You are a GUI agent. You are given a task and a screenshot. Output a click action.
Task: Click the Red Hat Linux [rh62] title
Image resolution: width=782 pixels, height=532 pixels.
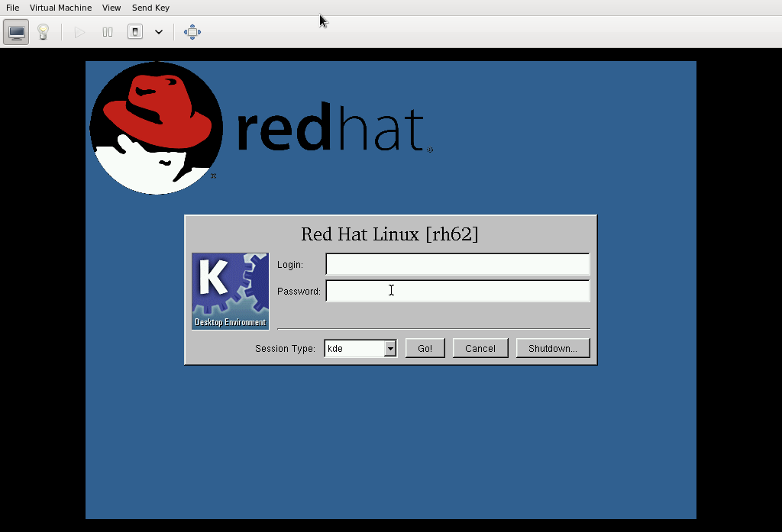[389, 234]
